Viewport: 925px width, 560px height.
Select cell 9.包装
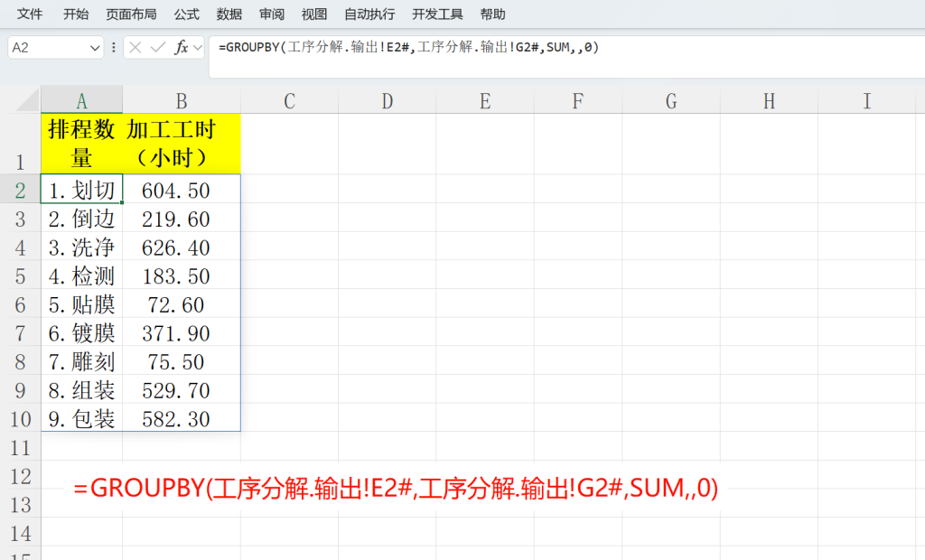pyautogui.click(x=81, y=417)
